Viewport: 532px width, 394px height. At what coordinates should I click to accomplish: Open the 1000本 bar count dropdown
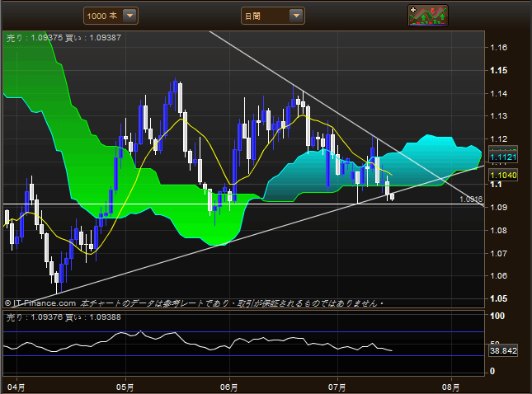point(111,16)
